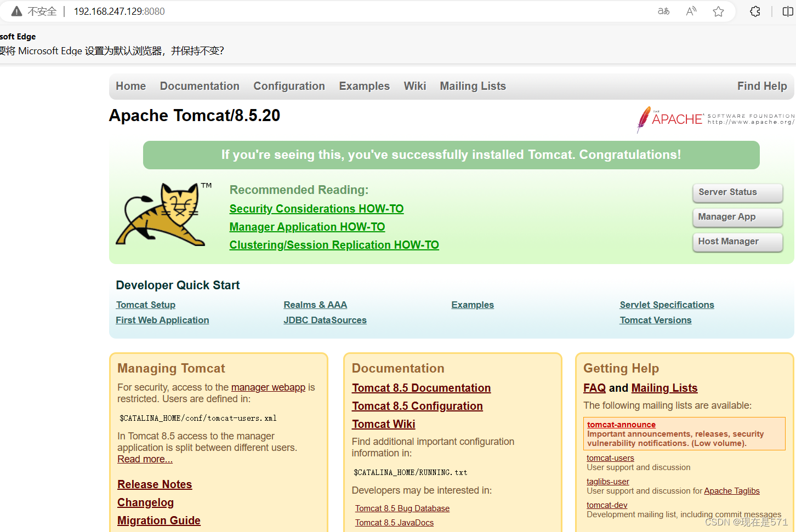
Task: Open the Configuration nav item
Action: pyautogui.click(x=289, y=86)
